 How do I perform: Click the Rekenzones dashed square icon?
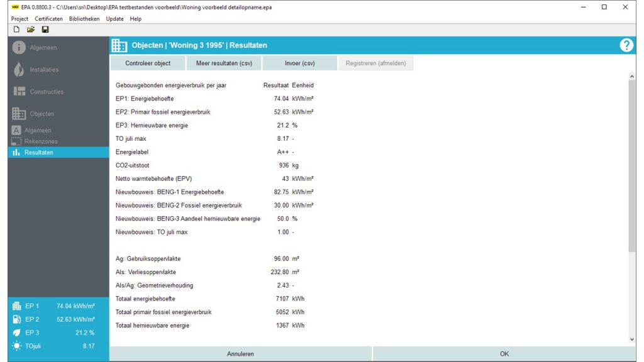click(16, 141)
